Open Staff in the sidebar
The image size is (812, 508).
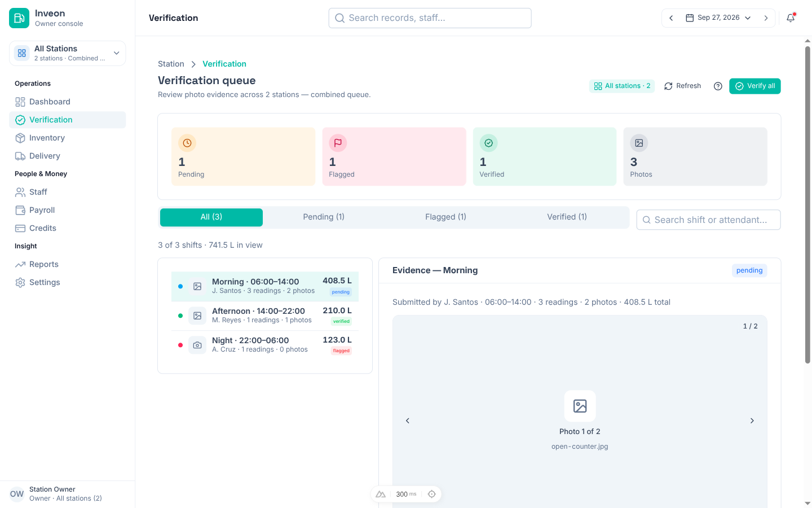coord(68,192)
